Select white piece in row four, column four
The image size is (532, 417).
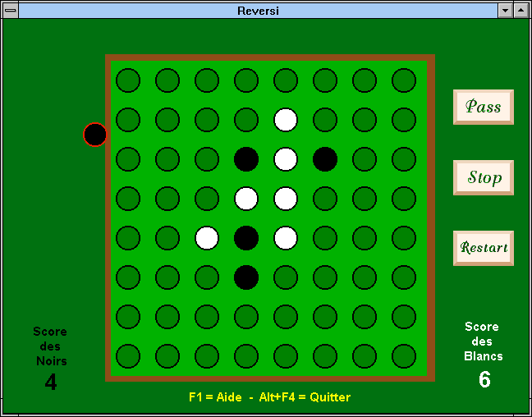click(246, 199)
